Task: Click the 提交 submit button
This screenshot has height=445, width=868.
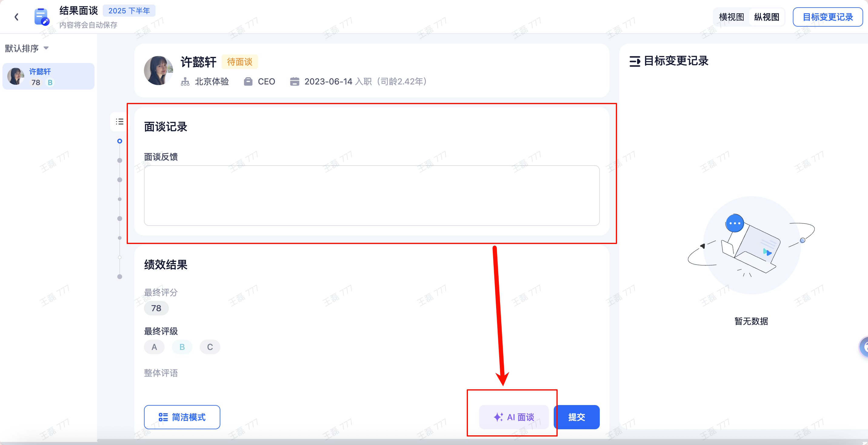Action: tap(576, 417)
